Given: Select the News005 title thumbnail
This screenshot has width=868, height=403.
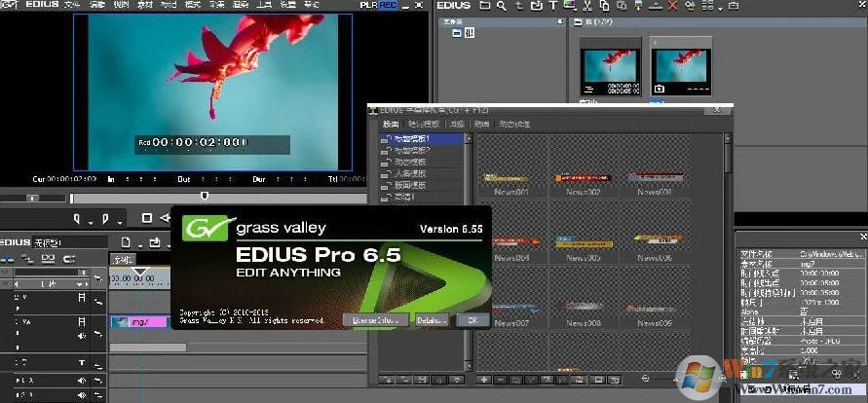Looking at the screenshot, I should pos(584,243).
